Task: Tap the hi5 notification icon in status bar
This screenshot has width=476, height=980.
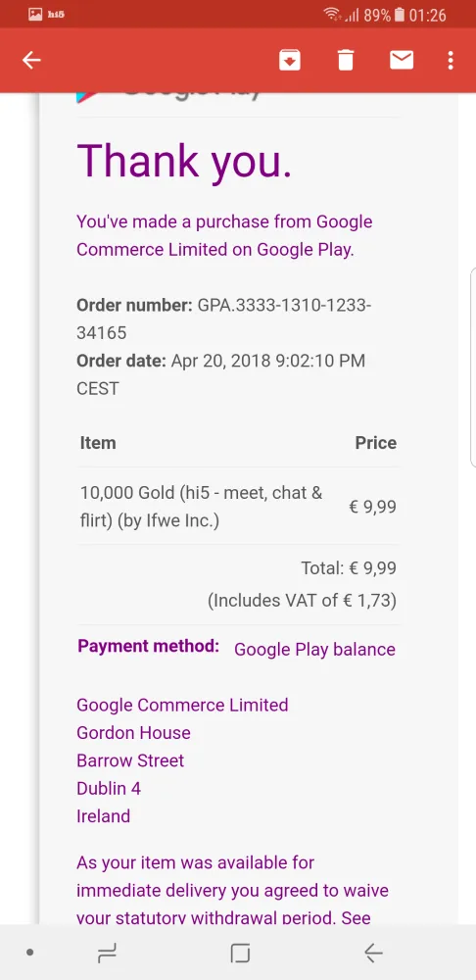Action: point(56,14)
